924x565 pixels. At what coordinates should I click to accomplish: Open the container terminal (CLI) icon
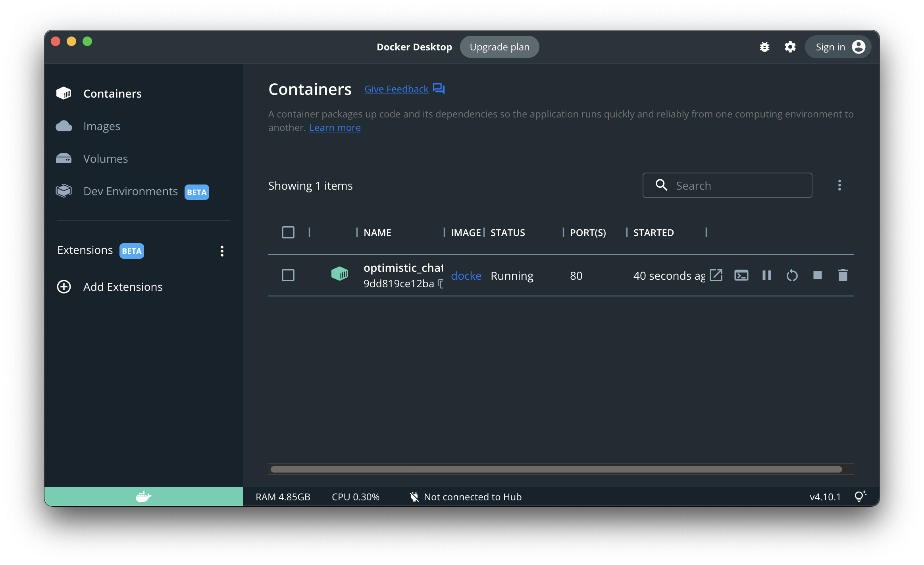click(x=741, y=275)
